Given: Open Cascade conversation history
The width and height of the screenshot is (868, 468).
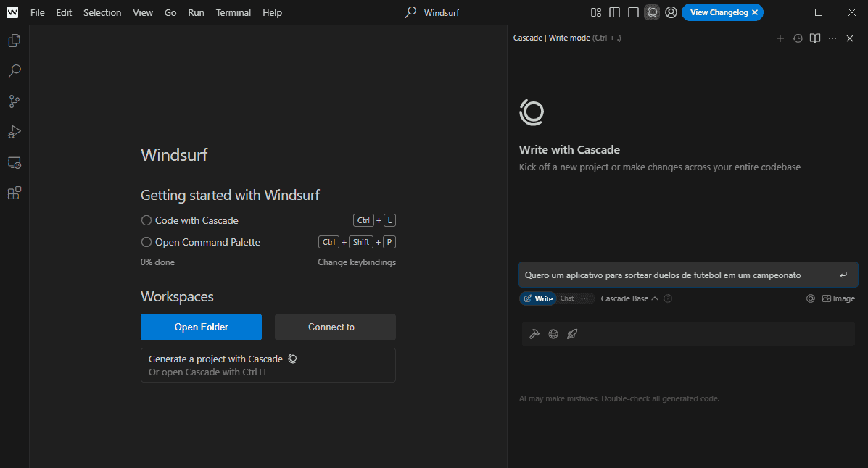Looking at the screenshot, I should point(798,38).
